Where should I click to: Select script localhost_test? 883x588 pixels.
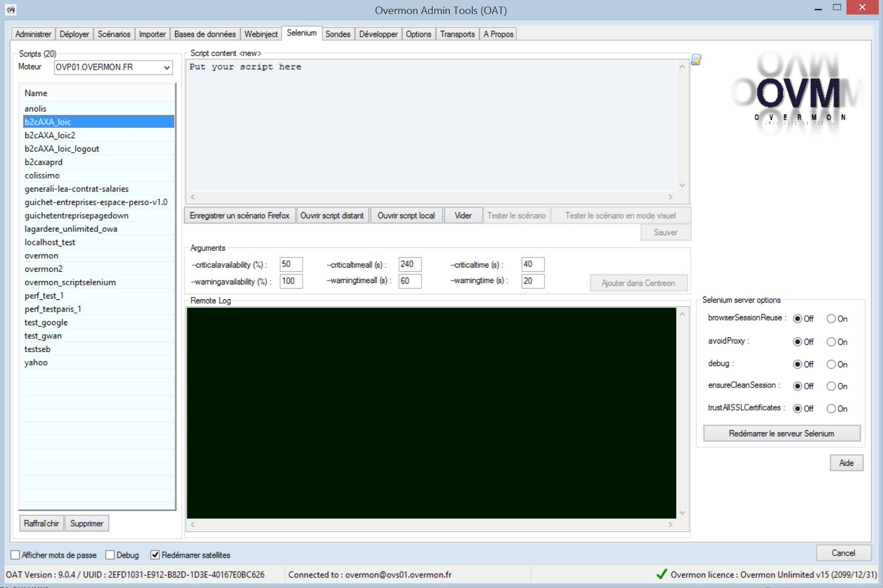[x=98, y=242]
